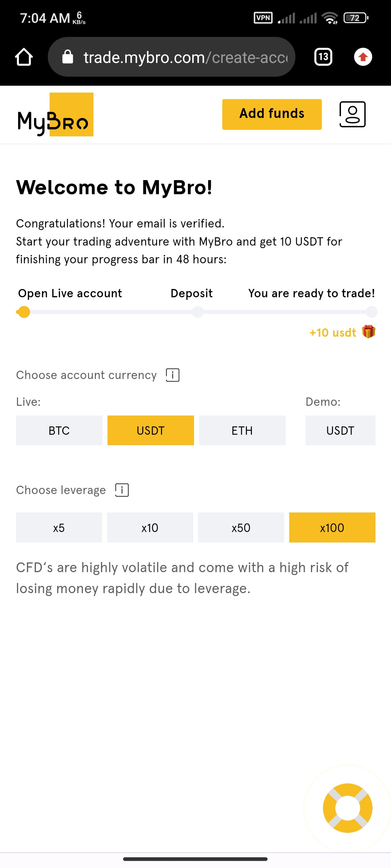Viewport: 391px width, 868px height.
Task: Open the browser tabs counter showing 13
Action: coord(323,57)
